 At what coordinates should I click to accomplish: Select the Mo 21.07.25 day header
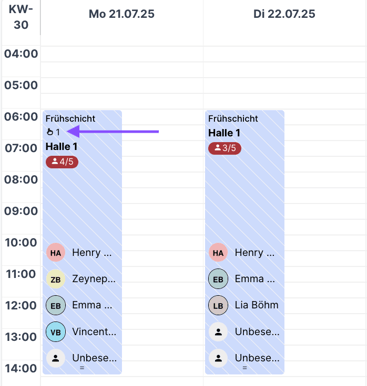click(x=122, y=14)
